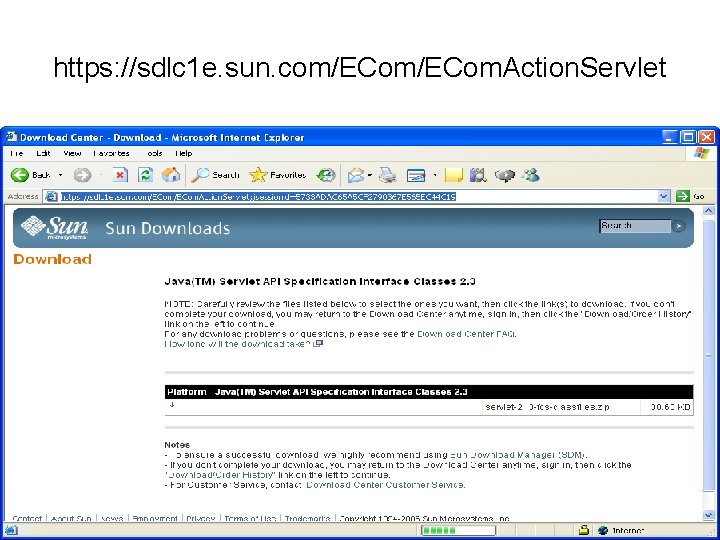Screen dimensions: 720x540
Task: Open the Mail envelope icon
Action: (x=356, y=175)
